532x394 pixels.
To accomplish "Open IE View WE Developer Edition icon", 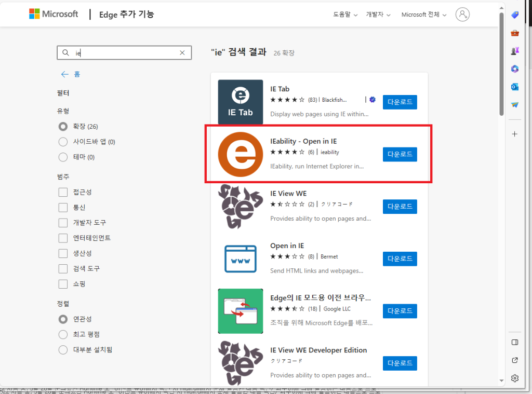I will (x=240, y=363).
